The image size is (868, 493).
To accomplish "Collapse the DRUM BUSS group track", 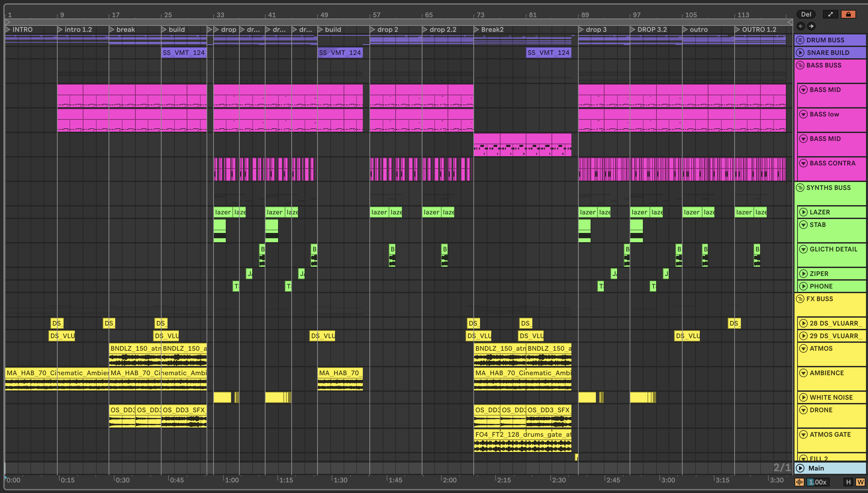I will 800,40.
